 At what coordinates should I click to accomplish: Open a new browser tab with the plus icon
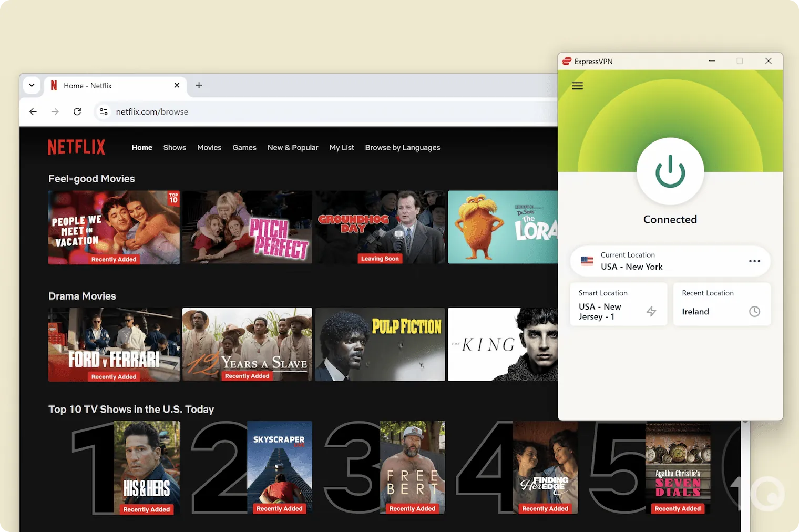199,85
